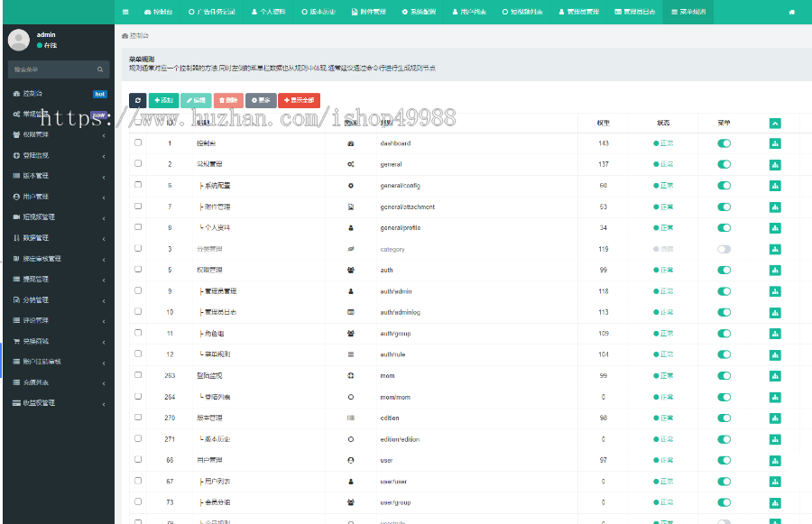
Task: Expand the 提现管理 sidebar menu via its chevron
Action: (x=104, y=280)
